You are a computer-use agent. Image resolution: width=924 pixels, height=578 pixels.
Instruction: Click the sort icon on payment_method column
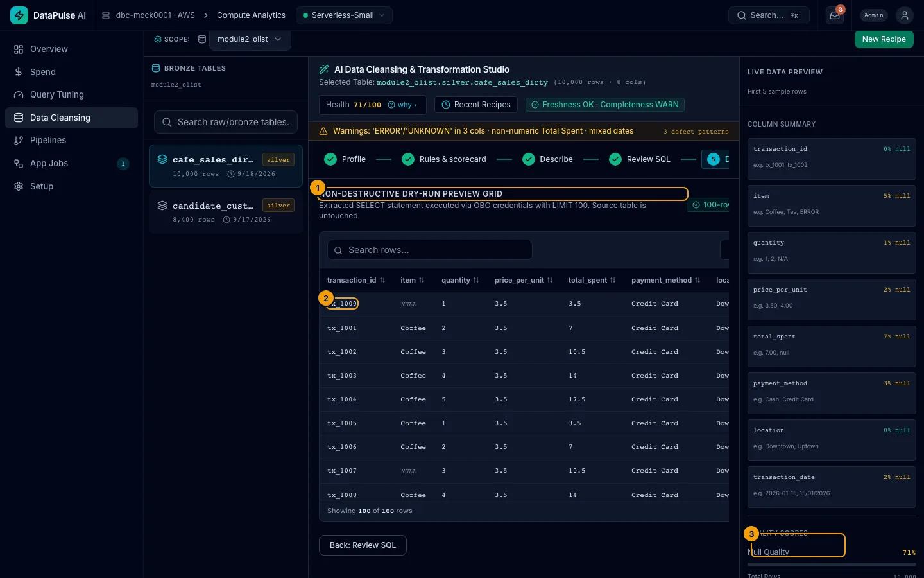697,281
